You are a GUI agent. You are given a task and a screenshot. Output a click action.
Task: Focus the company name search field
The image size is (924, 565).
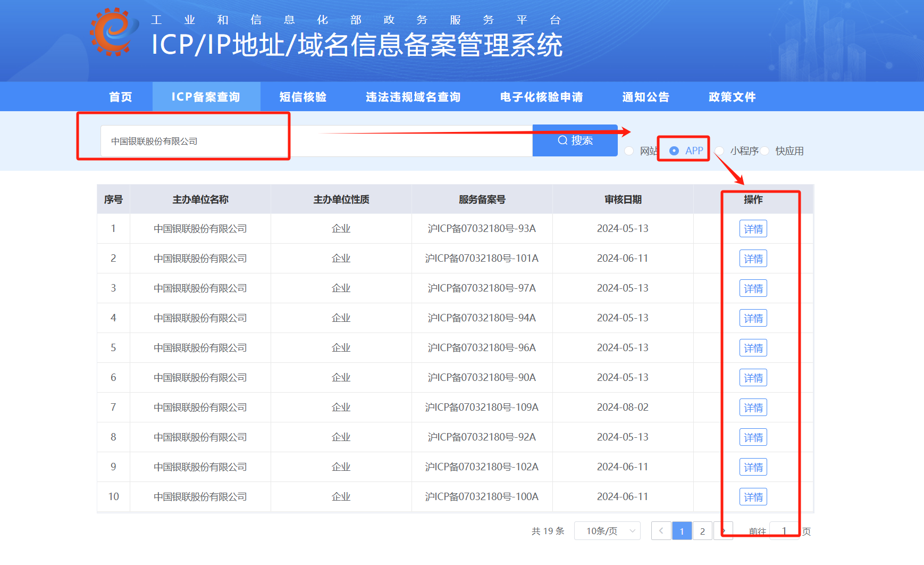point(316,141)
